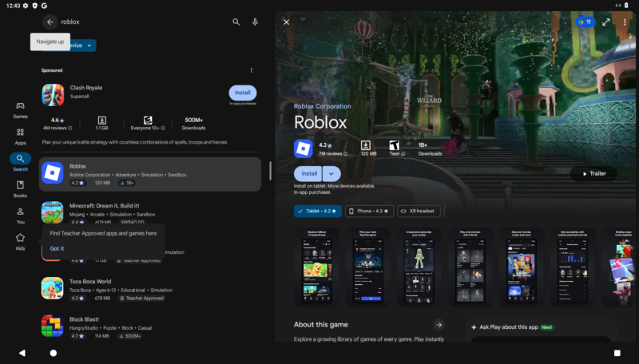This screenshot has height=364, width=639.
Task: Show 7M reviews info icon
Action: point(346,154)
